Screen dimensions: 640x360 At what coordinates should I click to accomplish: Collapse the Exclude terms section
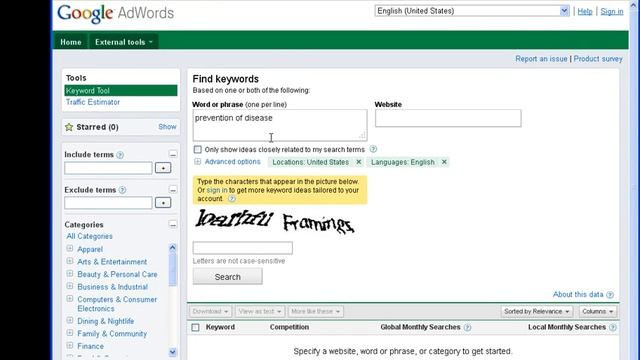tap(173, 190)
